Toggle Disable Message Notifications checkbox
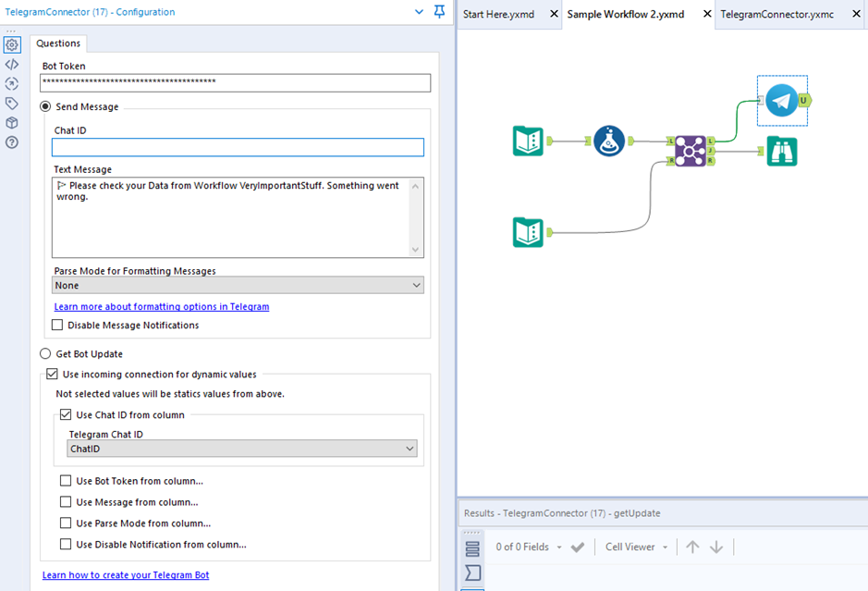868x591 pixels. click(x=57, y=325)
